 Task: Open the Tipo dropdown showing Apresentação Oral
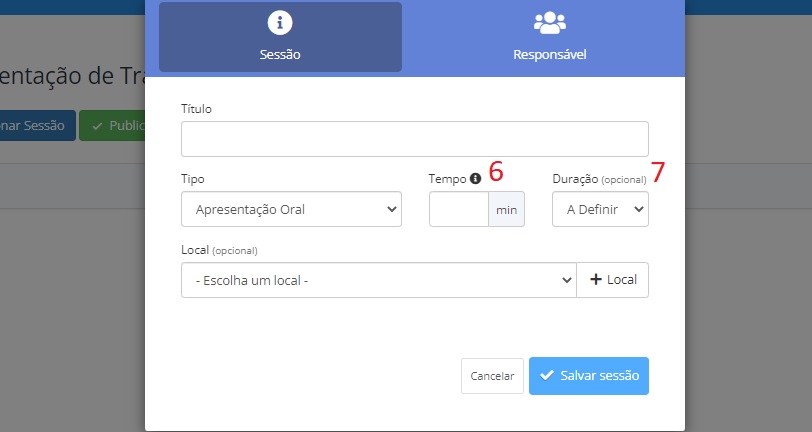pyautogui.click(x=292, y=209)
